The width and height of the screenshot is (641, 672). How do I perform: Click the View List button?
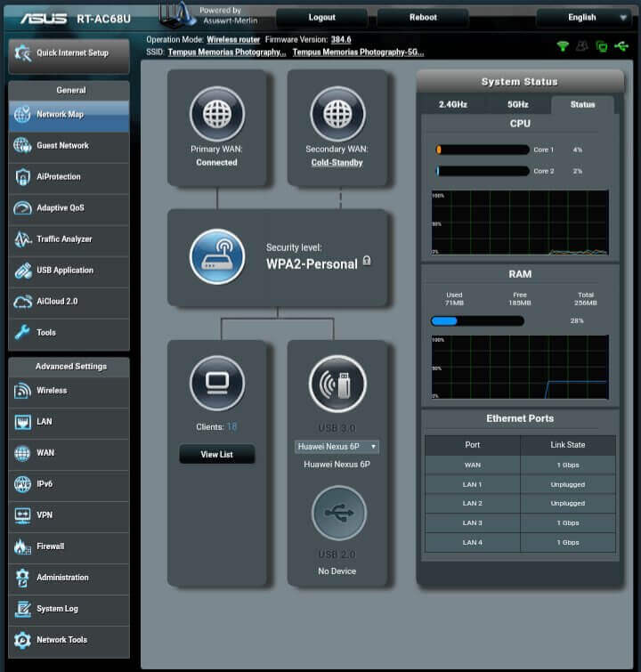(x=217, y=454)
